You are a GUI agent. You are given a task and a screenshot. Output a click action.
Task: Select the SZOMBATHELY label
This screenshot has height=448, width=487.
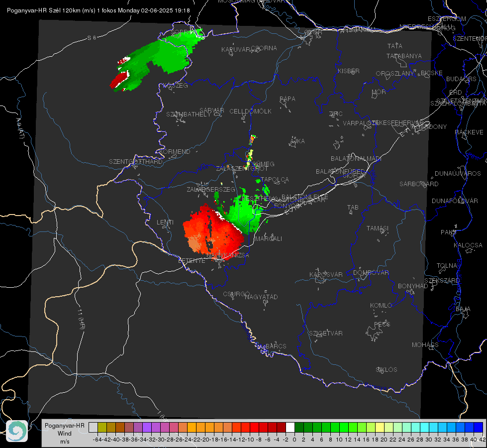tap(189, 114)
